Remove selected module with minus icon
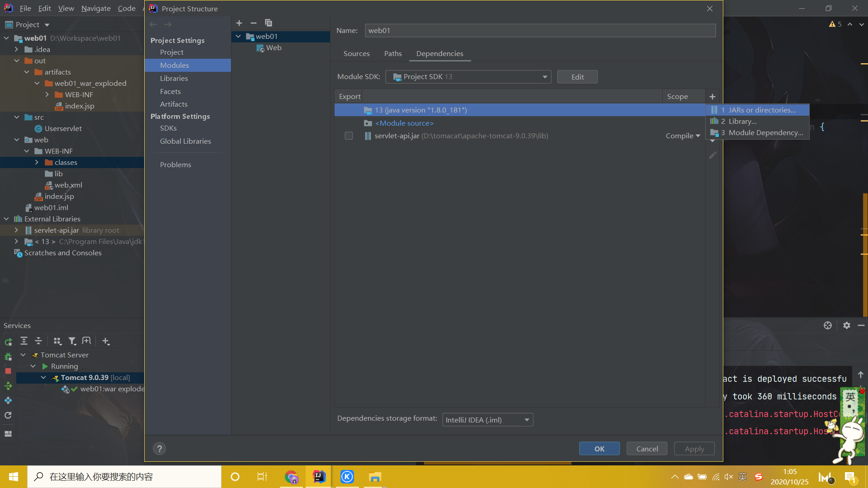Screen dimensions: 868x488 point(254,23)
